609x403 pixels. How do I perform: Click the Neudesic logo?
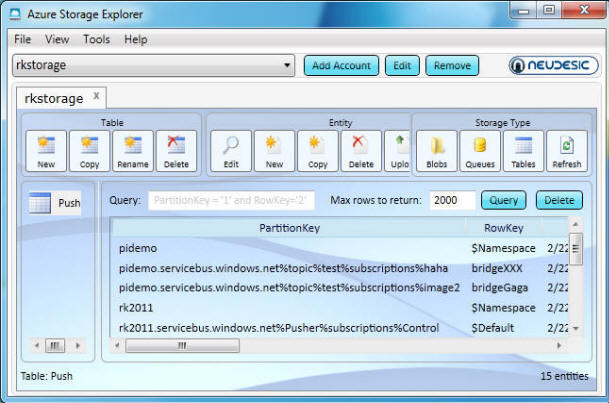(554, 65)
